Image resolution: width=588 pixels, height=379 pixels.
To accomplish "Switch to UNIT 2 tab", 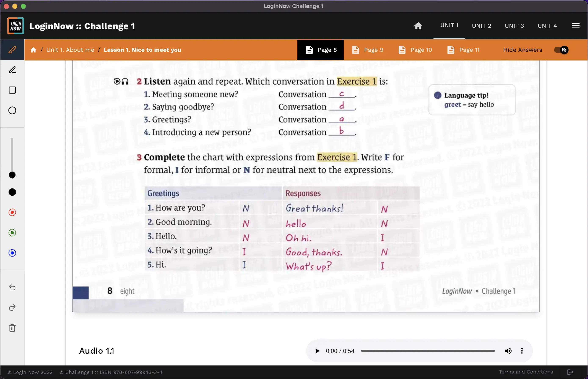I will point(481,26).
